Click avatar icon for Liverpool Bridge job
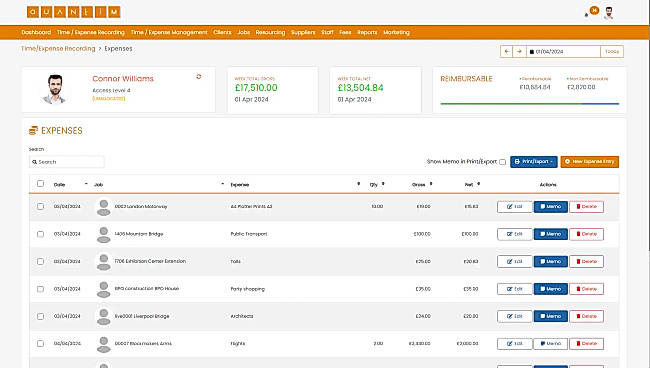This screenshot has width=650, height=368. click(x=103, y=316)
